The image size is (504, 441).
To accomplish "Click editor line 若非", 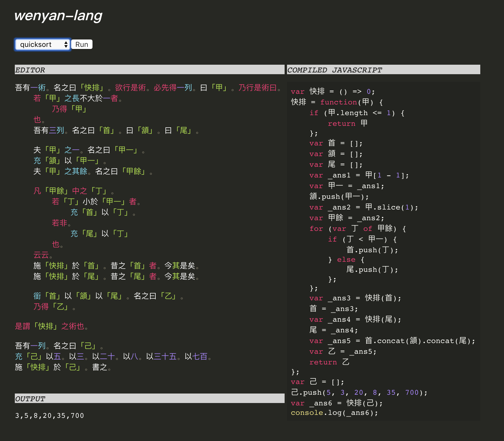I will (61, 223).
